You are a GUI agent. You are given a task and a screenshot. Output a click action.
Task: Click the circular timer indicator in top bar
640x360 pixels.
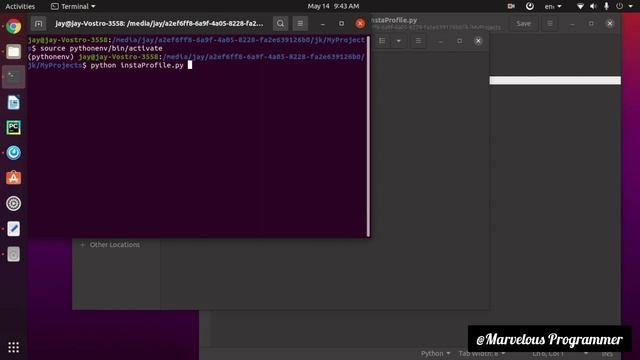click(529, 6)
